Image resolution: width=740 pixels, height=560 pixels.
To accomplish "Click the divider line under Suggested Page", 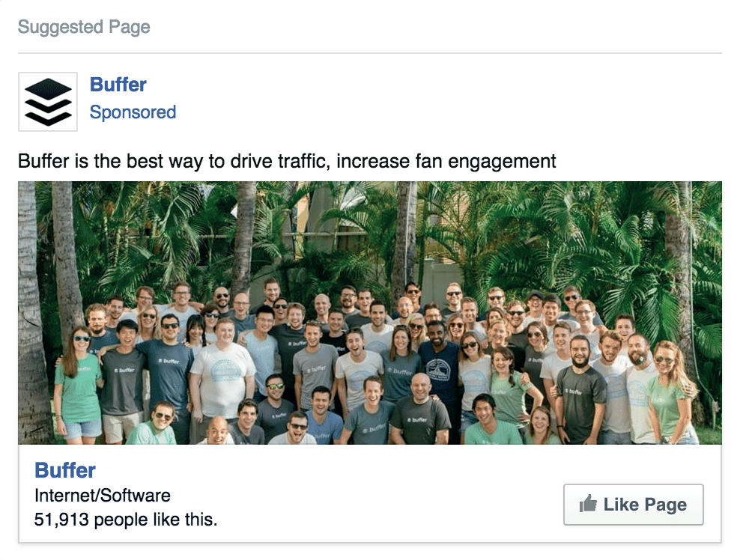I will tap(370, 53).
